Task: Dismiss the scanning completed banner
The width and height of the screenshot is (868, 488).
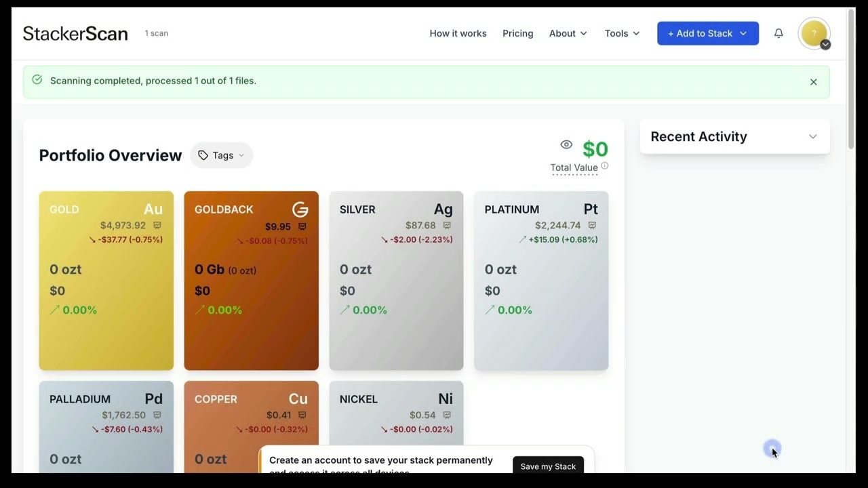Action: point(813,81)
